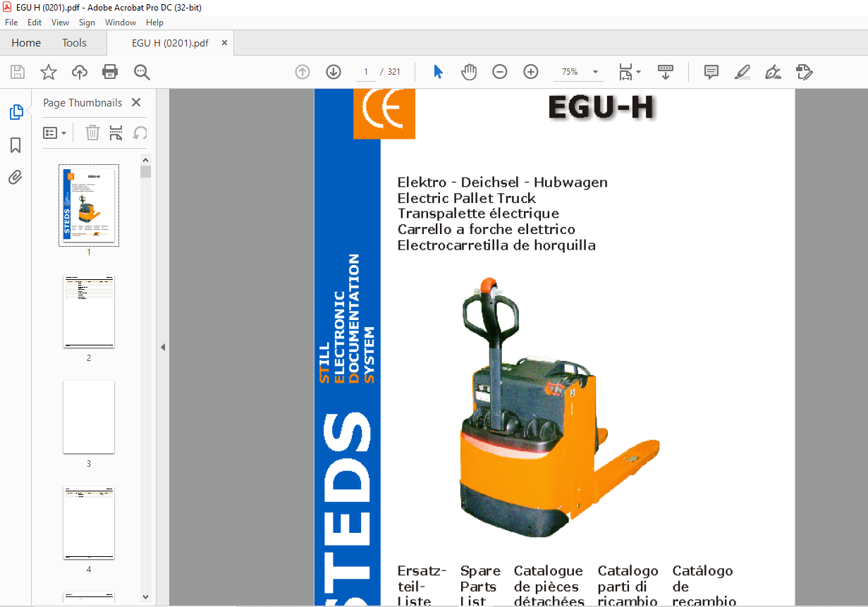Viewport: 868px width, 607px height.
Task: Select the EGU H (0201).pdf document tab
Action: (170, 43)
